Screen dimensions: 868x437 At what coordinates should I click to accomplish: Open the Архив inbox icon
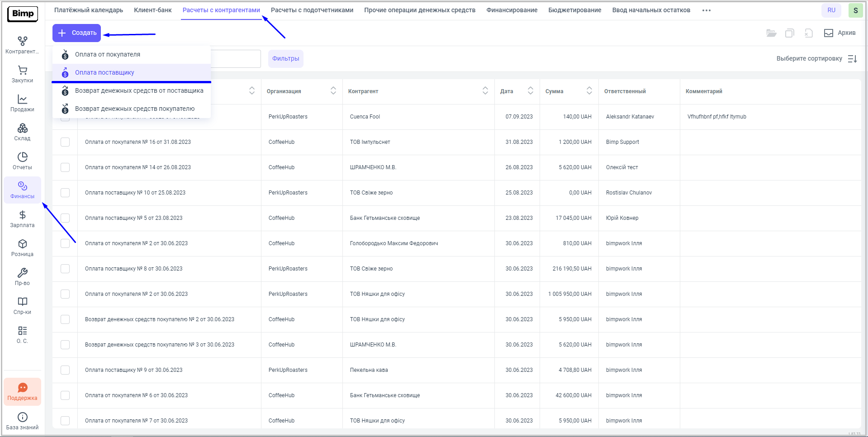pyautogui.click(x=829, y=33)
